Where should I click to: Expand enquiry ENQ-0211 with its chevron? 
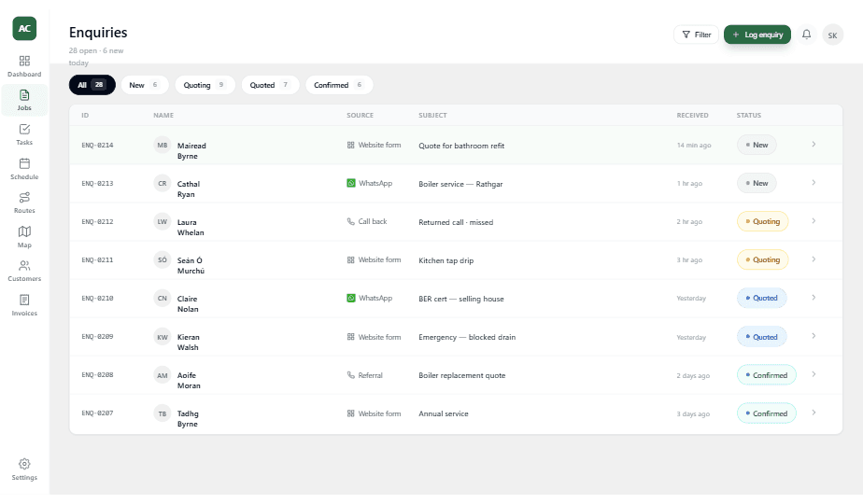tap(813, 259)
